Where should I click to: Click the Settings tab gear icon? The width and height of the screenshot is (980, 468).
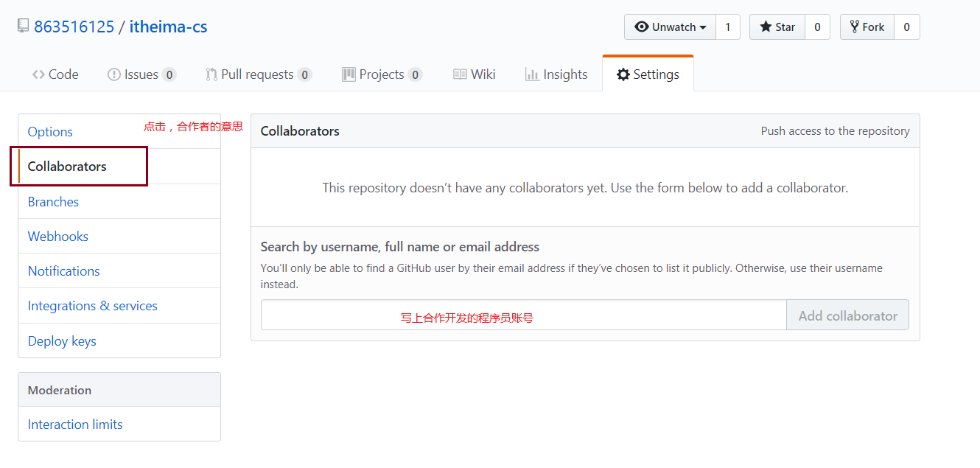[x=623, y=74]
